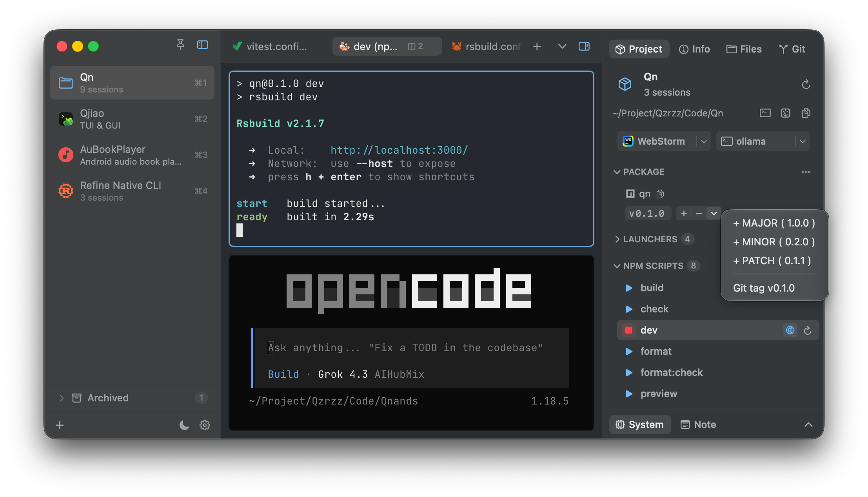This screenshot has width=868, height=497.
Task: Run the build npm script
Action: click(x=629, y=288)
